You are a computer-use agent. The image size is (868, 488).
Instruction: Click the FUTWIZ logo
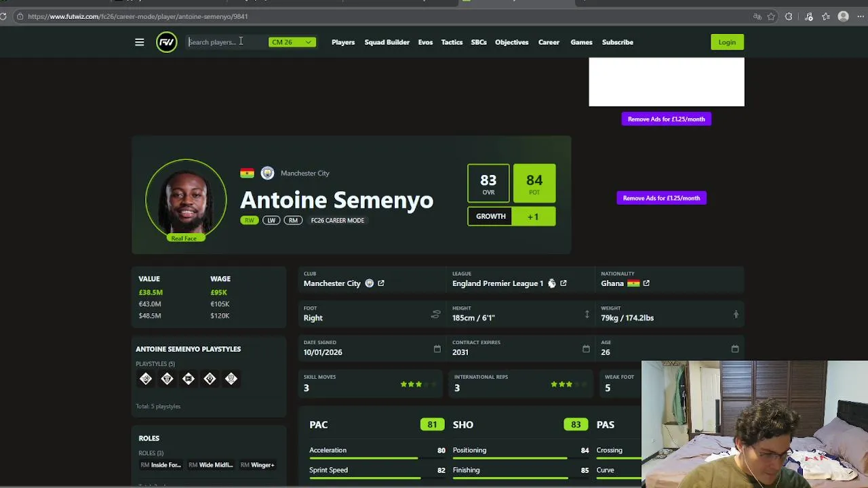pyautogui.click(x=166, y=42)
